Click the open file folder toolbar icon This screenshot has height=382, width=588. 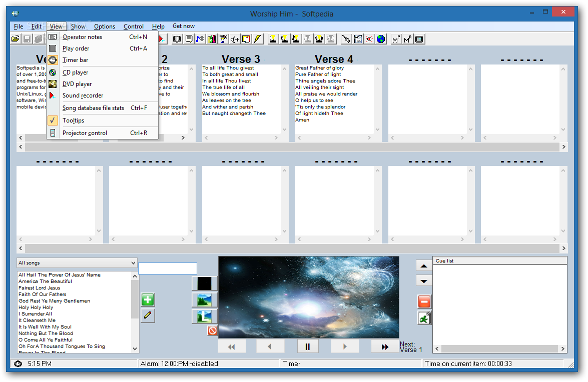[x=16, y=39]
